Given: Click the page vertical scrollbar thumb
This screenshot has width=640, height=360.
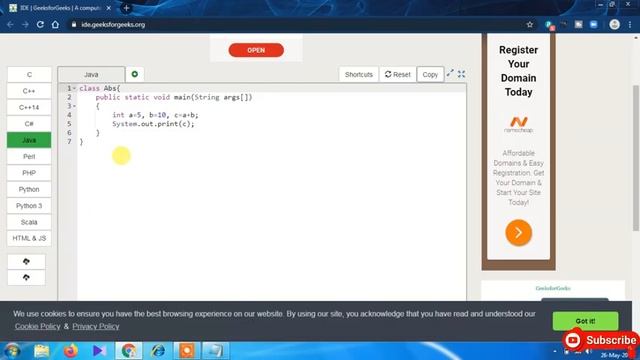Looking at the screenshot, I should pos(636,158).
